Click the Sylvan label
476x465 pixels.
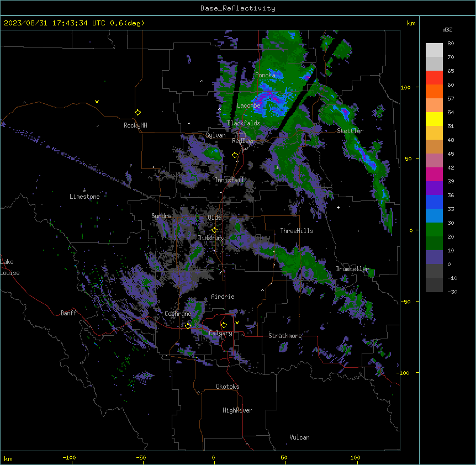(215, 135)
